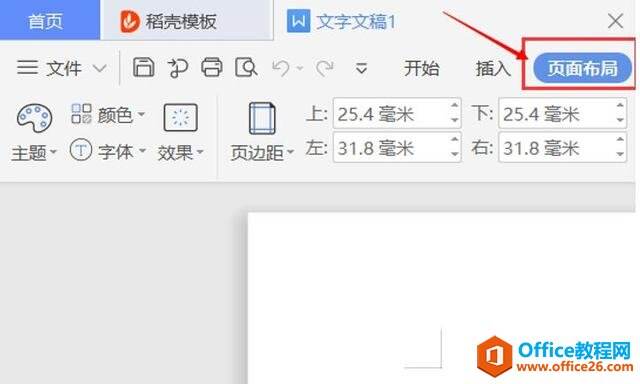This screenshot has width=640, height=384.
Task: Click the Redo arrow icon
Action: point(325,68)
